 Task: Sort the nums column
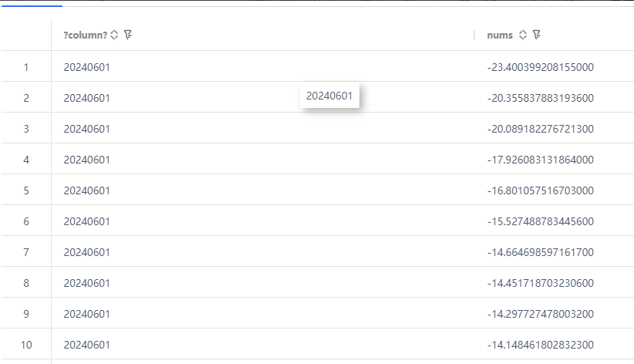tap(523, 35)
